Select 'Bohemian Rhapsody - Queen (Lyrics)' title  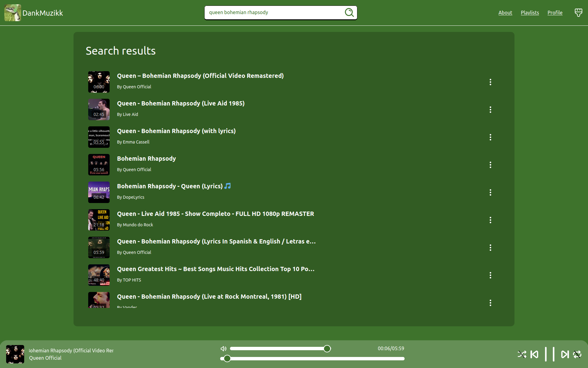(174, 186)
